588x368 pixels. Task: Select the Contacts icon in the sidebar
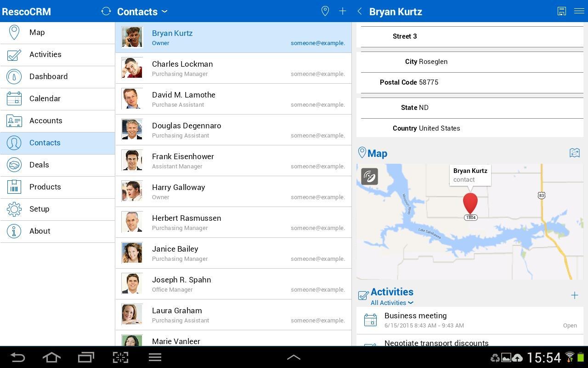point(14,143)
